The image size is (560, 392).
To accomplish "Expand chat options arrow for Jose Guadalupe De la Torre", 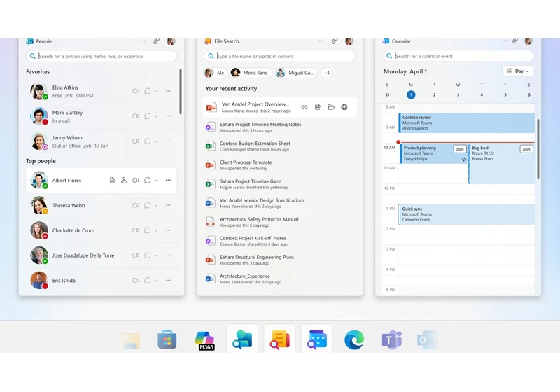I will click(156, 255).
